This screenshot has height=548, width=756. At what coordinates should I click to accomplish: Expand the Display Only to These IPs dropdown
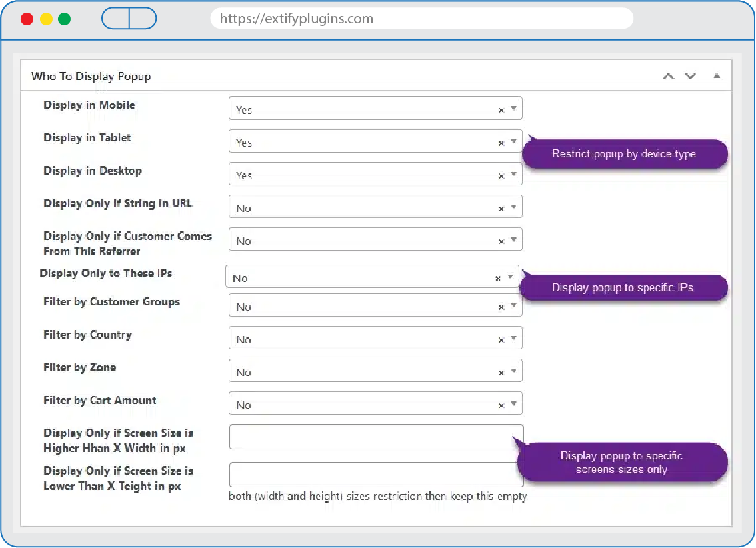coord(510,277)
